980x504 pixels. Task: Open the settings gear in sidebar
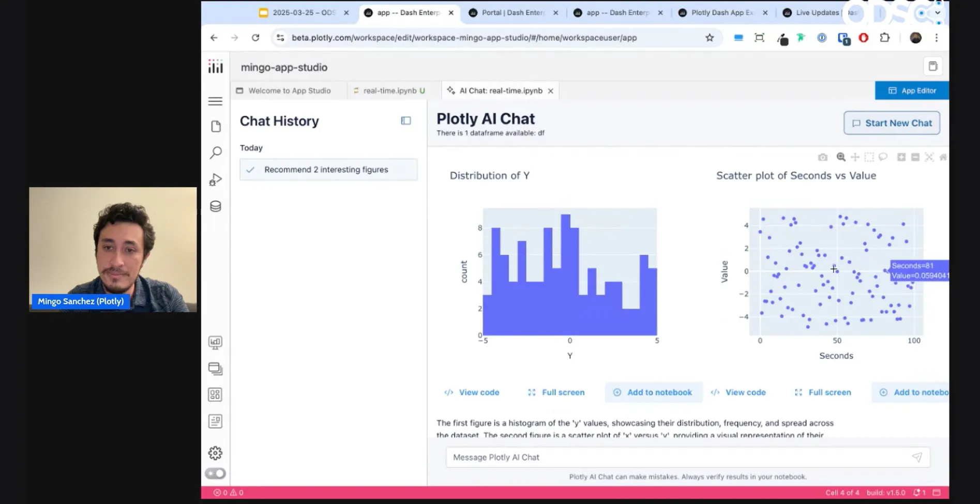pyautogui.click(x=215, y=453)
